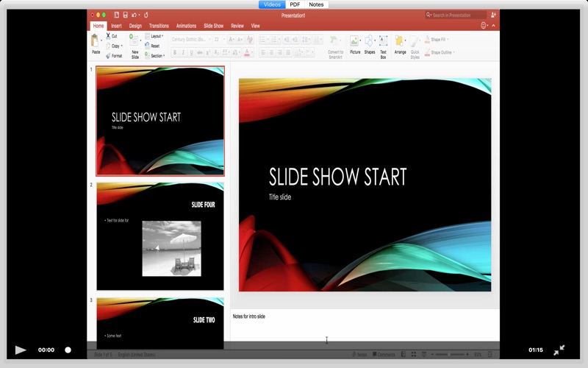Open the font name combo box

coord(191,40)
